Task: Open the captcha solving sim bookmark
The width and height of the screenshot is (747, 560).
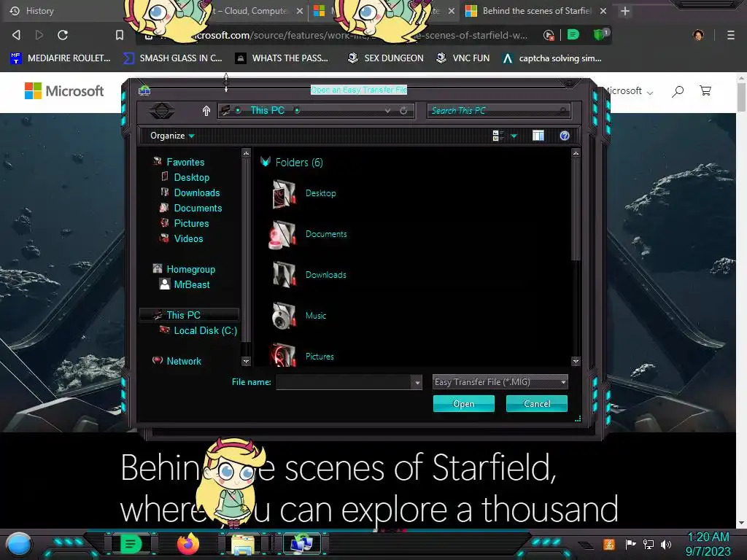Action: (552, 58)
